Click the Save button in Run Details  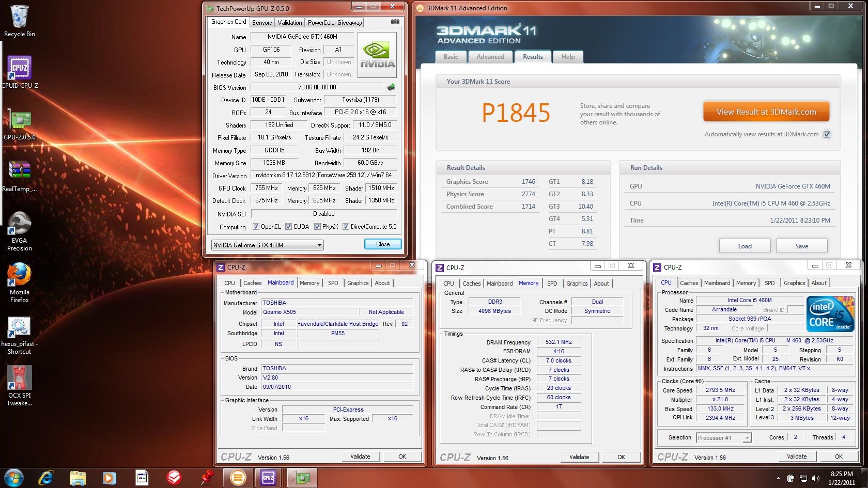tap(802, 246)
